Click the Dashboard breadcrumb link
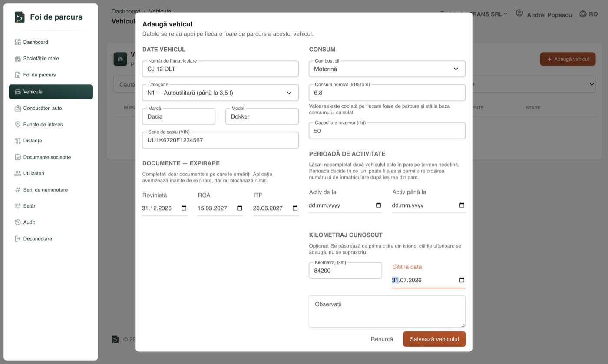The height and width of the screenshot is (364, 608). [x=126, y=11]
